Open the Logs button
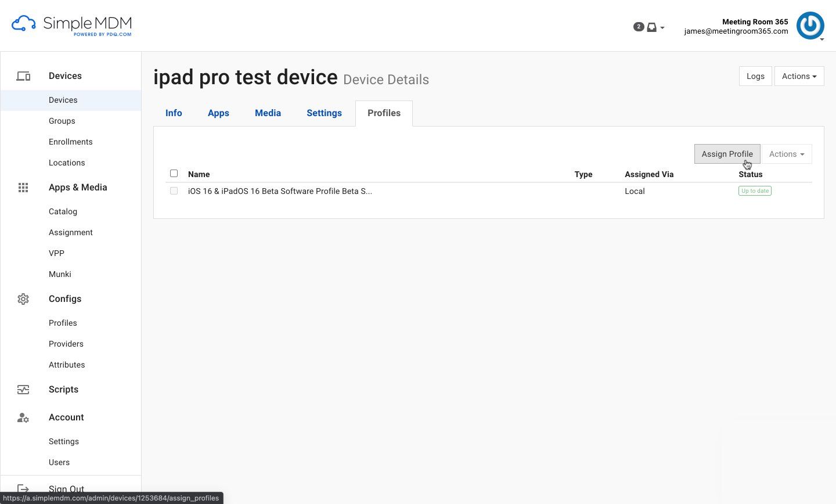Image resolution: width=836 pixels, height=504 pixels. 755,76
